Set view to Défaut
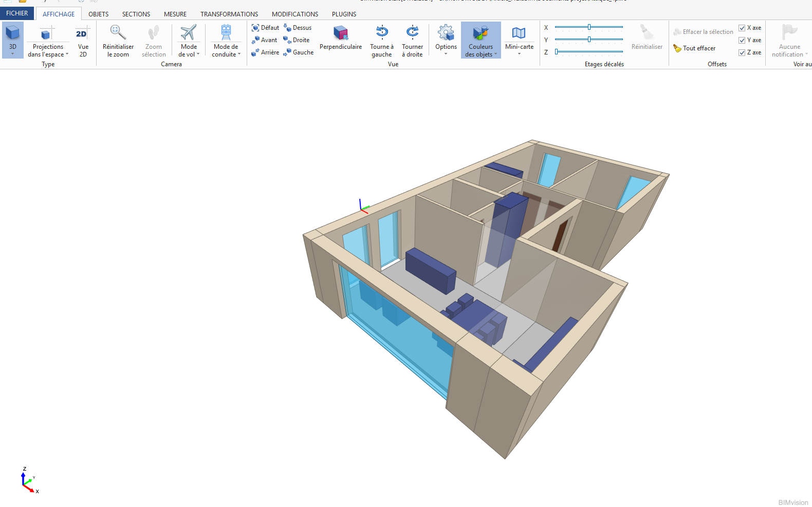The width and height of the screenshot is (812, 507). click(265, 28)
